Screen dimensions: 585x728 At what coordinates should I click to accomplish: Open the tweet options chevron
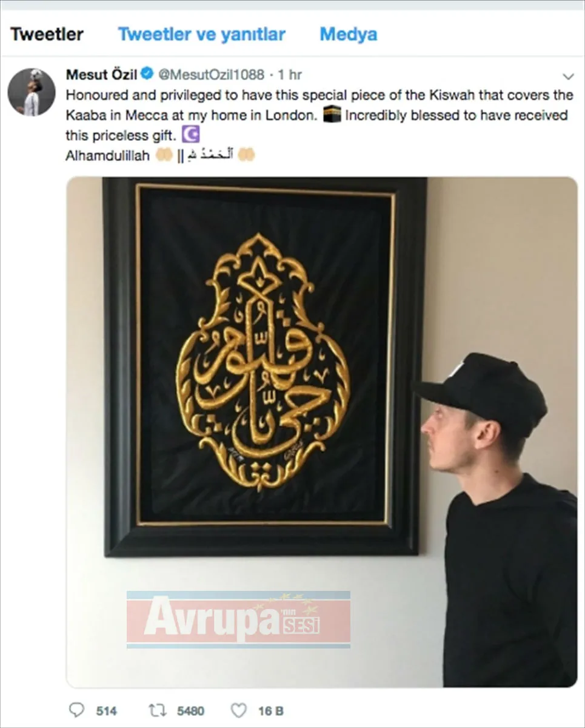[x=568, y=76]
